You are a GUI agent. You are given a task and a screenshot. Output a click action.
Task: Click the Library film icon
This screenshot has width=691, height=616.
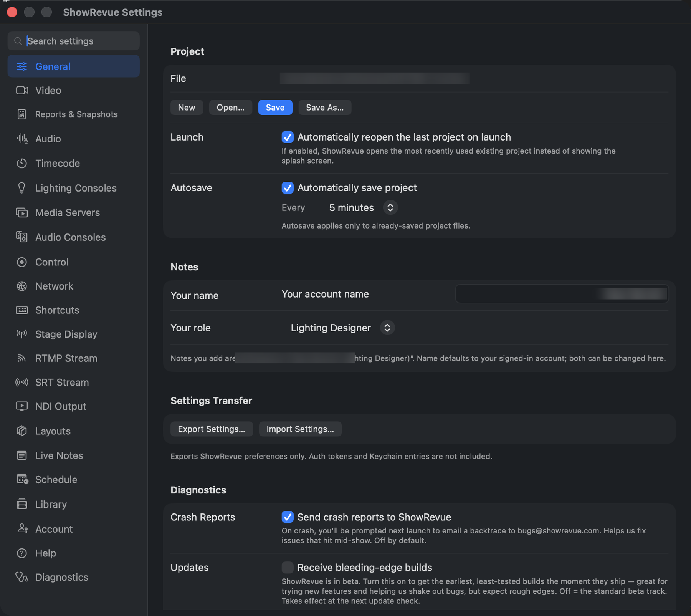point(22,504)
